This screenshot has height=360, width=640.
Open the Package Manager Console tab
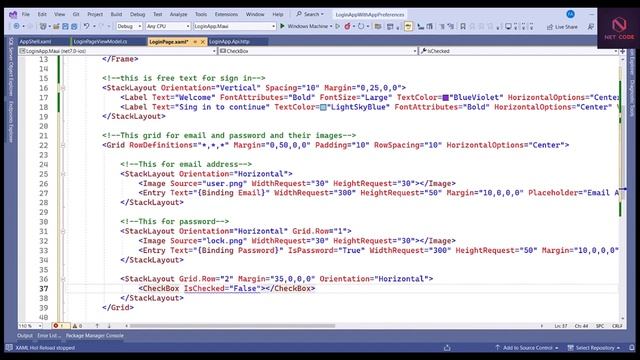(95, 336)
